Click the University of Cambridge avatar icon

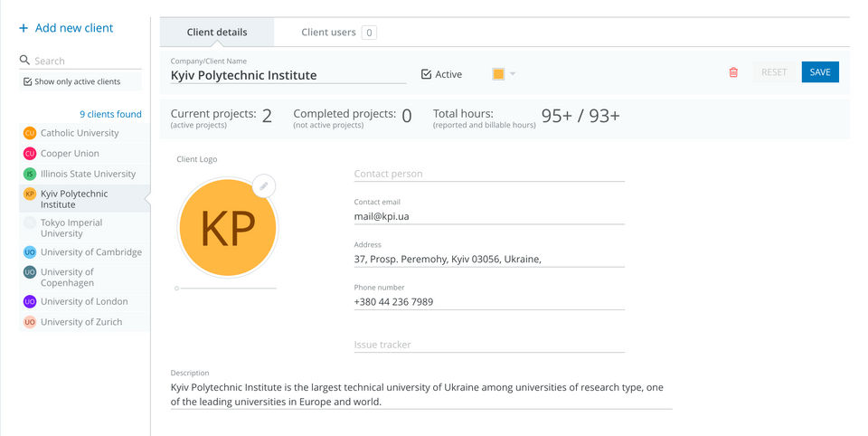coord(30,252)
